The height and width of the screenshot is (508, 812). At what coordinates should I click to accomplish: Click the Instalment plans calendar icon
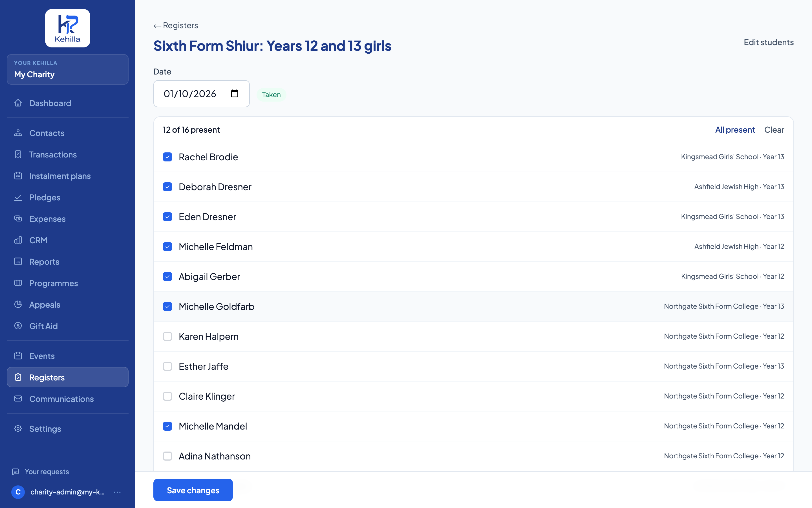pos(18,176)
